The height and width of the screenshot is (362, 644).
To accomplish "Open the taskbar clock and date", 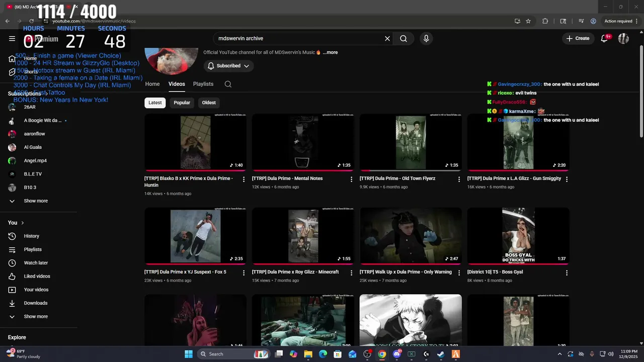I will pos(627,354).
